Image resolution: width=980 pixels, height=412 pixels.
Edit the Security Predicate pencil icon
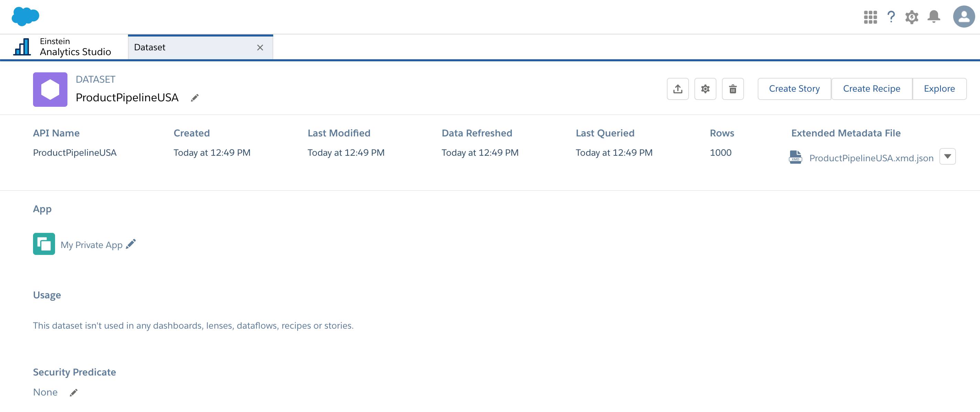coord(73,393)
